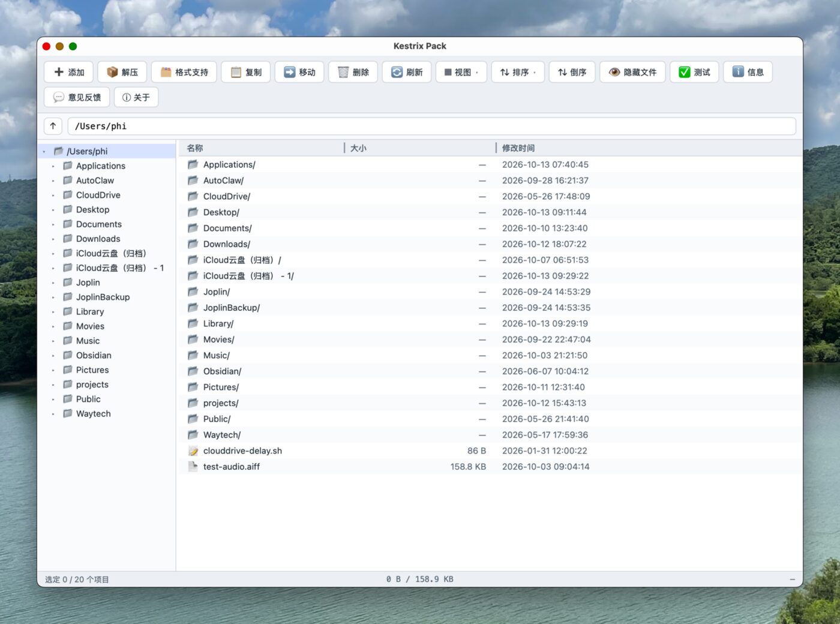
Task: Click the Applications/ folder icon in file list
Action: pyautogui.click(x=193, y=164)
